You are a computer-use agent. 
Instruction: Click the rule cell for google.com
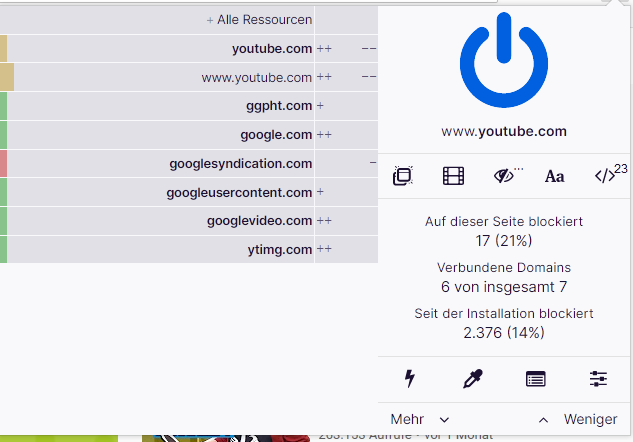click(346, 134)
